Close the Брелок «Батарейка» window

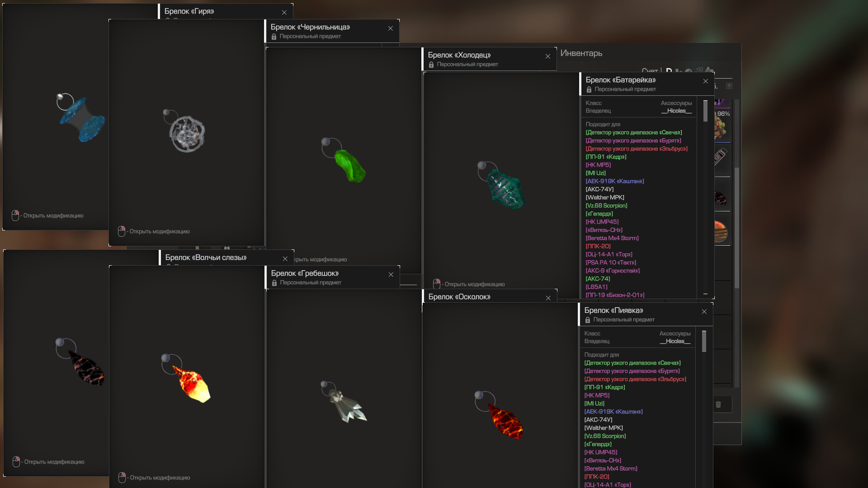point(706,81)
